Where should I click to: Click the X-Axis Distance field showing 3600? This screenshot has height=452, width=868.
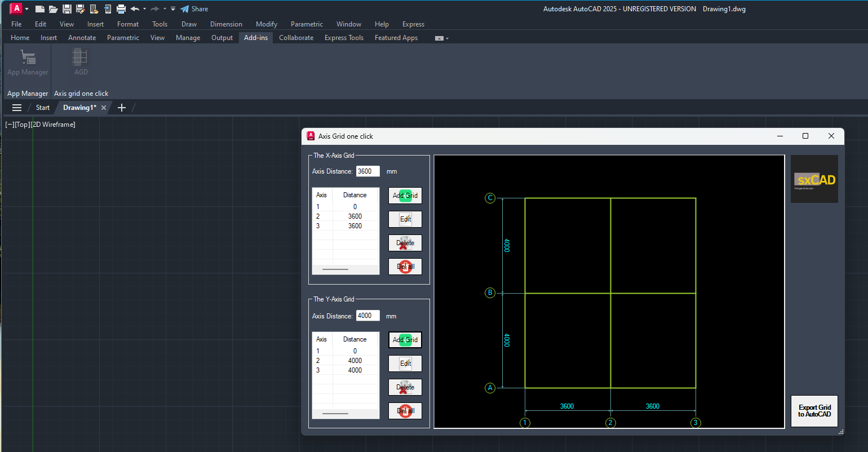coord(368,171)
